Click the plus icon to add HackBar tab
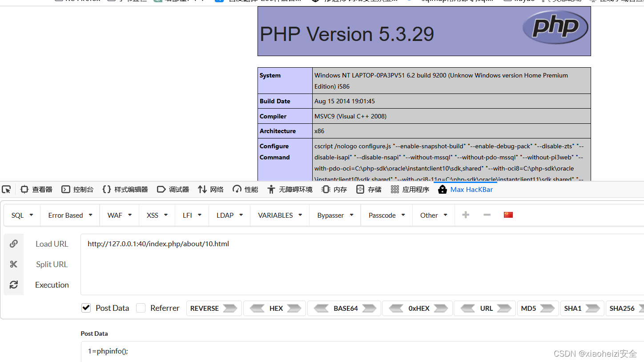 coord(465,215)
